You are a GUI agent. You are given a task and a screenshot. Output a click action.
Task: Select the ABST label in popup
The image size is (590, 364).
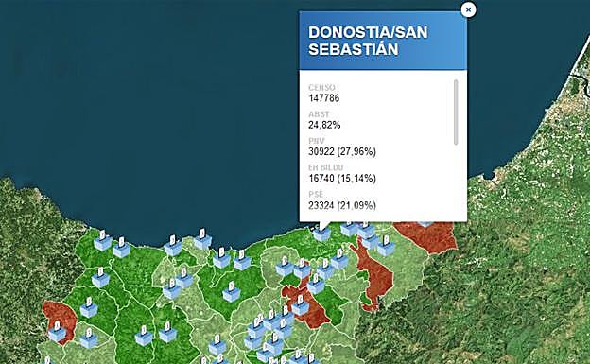click(x=319, y=114)
